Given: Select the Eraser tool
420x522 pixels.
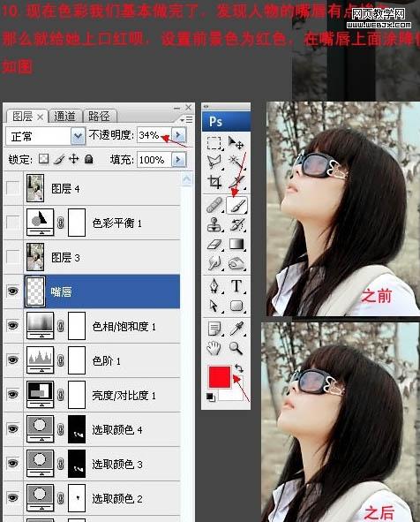Looking at the screenshot, I should [214, 245].
